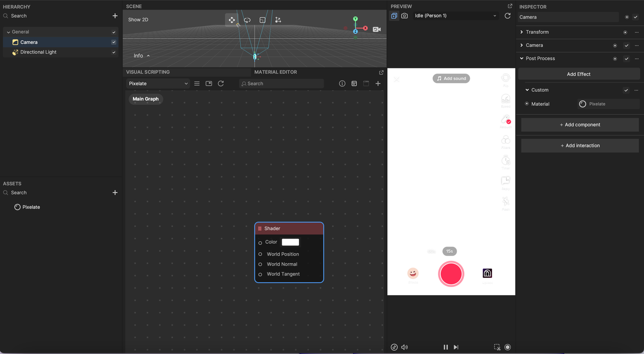Mute the preview volume

pos(405,347)
